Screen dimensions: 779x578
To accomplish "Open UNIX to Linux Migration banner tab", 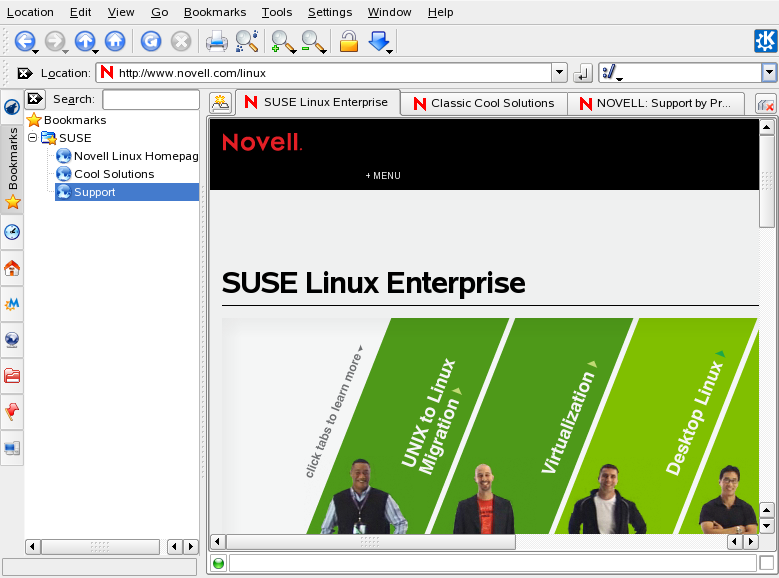I will pos(432,416).
